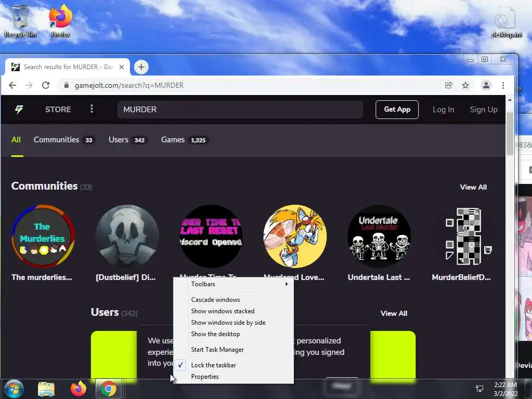This screenshot has width=532, height=399.
Task: Click the Chrome address bar URL
Action: click(x=129, y=85)
